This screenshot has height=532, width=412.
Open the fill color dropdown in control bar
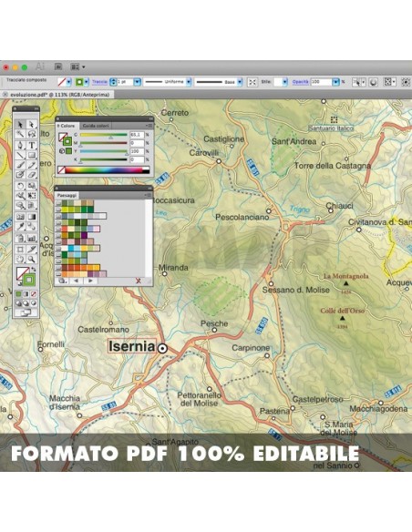pos(68,82)
